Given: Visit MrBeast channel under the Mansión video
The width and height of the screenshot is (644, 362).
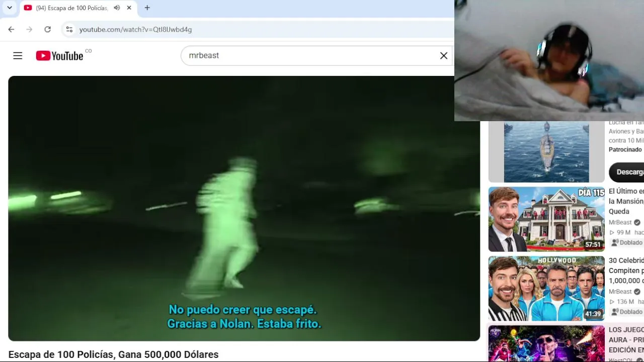Looking at the screenshot, I should coord(620,223).
